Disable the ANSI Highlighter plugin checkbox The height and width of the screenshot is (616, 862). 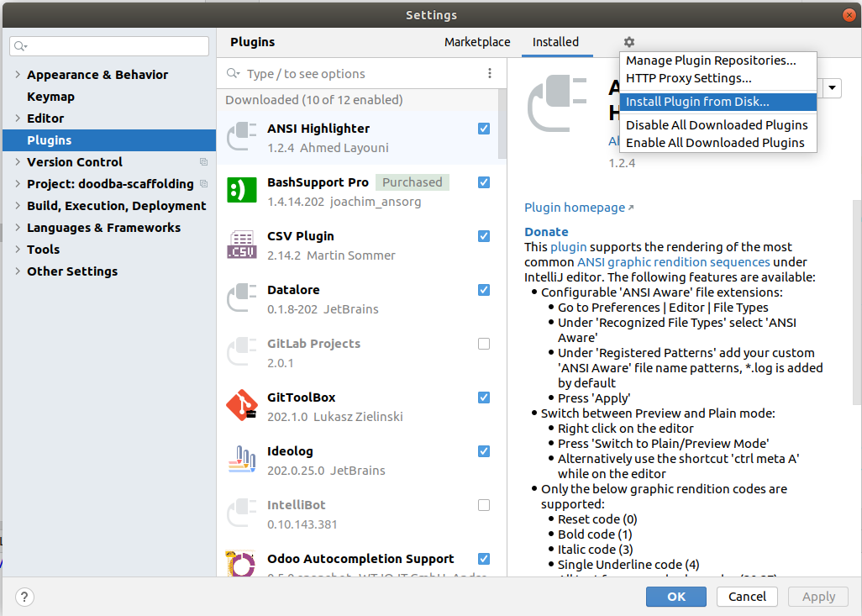(484, 128)
